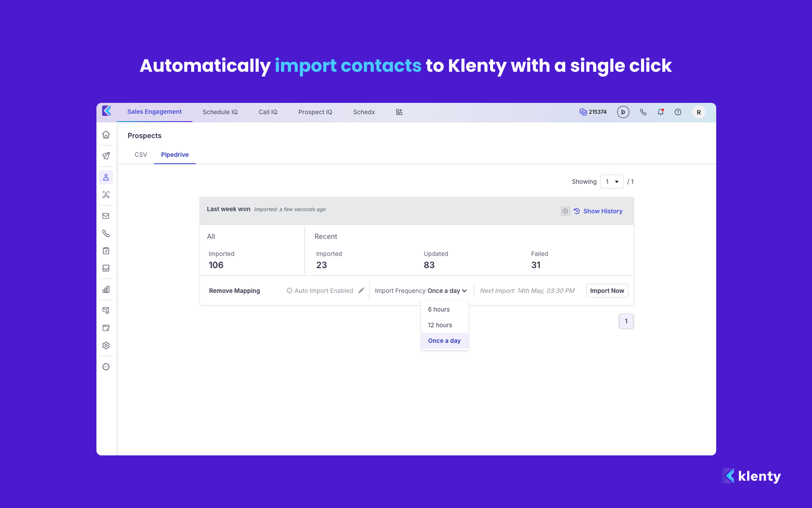
Task: Open the calendar window sidebar icon
Action: click(x=106, y=328)
